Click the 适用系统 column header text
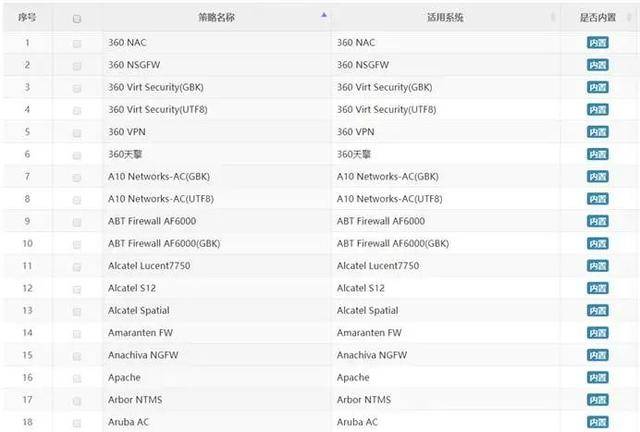The width and height of the screenshot is (640, 432). pos(445,17)
